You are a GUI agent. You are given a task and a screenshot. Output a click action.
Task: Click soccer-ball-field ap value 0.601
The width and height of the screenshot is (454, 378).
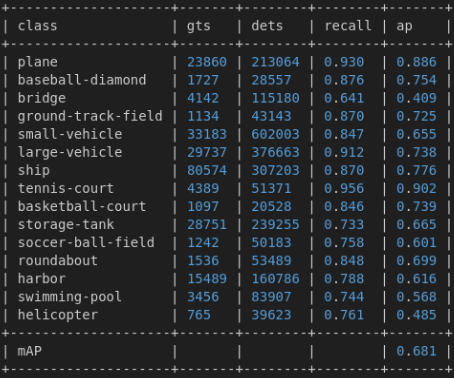pos(416,242)
